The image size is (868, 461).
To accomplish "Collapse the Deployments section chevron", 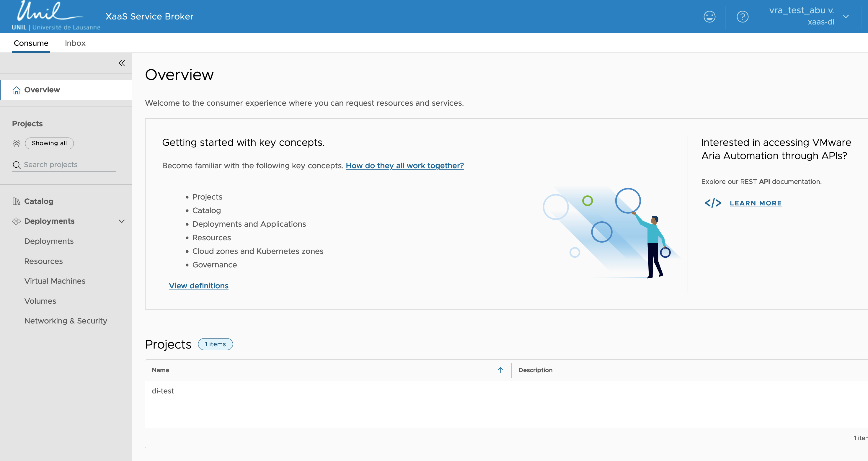I will [122, 221].
